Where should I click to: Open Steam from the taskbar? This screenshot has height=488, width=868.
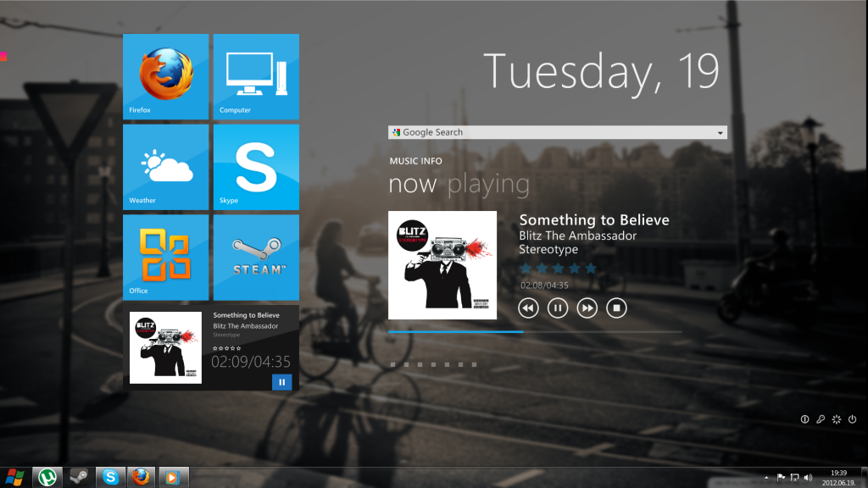click(79, 477)
